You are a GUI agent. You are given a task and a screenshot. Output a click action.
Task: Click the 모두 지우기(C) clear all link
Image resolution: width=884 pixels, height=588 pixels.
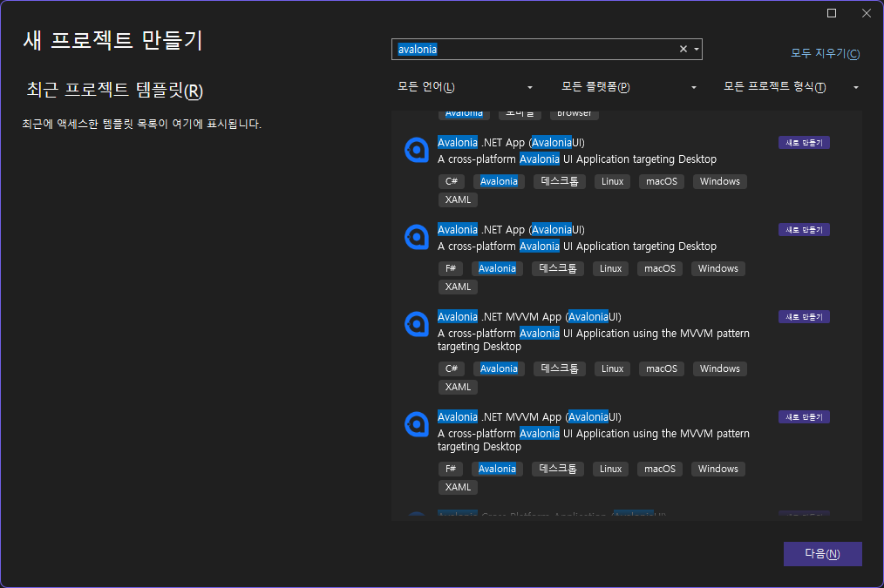point(826,53)
